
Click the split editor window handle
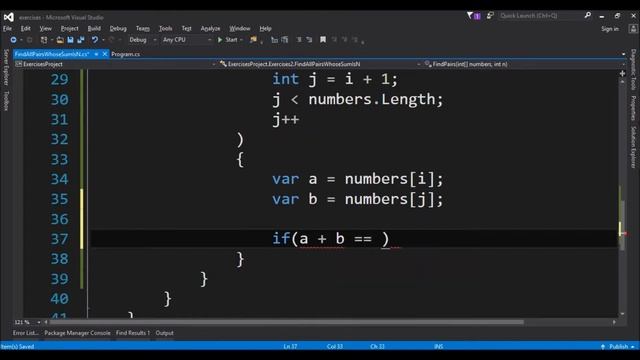pos(622,73)
